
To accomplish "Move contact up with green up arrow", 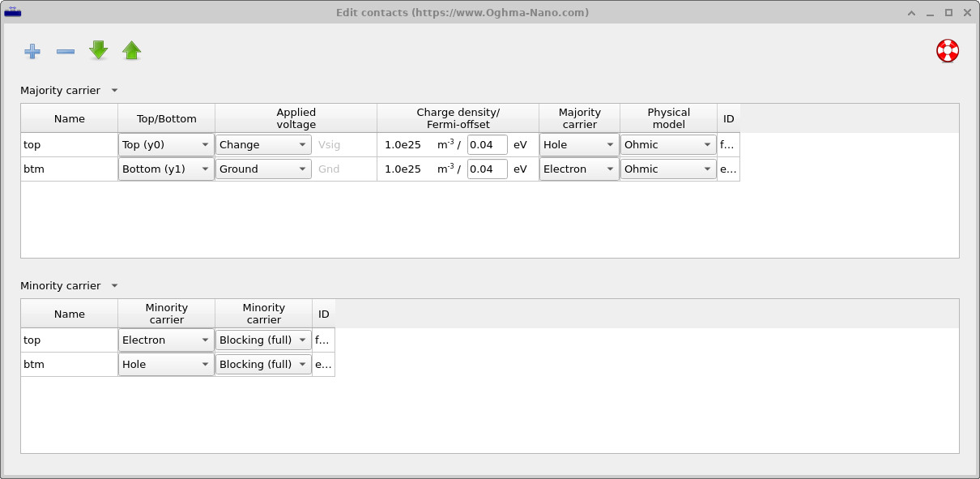I will coord(132,51).
